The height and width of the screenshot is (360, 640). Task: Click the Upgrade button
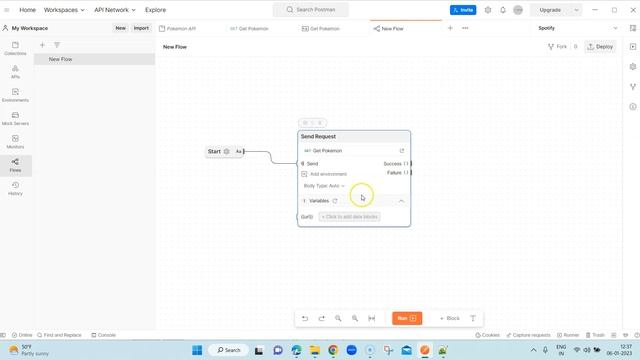pyautogui.click(x=550, y=10)
